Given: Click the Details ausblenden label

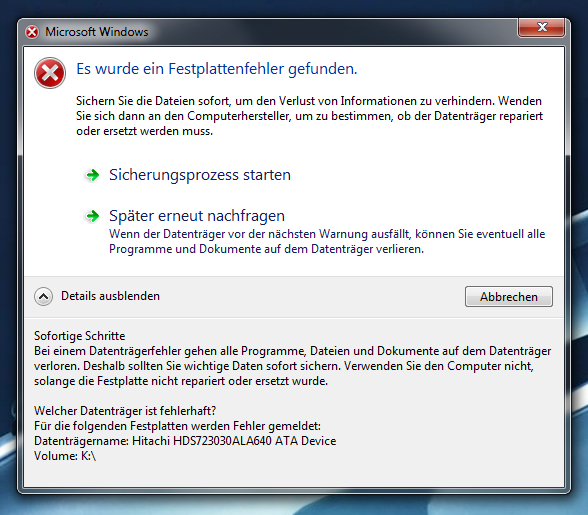Looking at the screenshot, I should [110, 296].
